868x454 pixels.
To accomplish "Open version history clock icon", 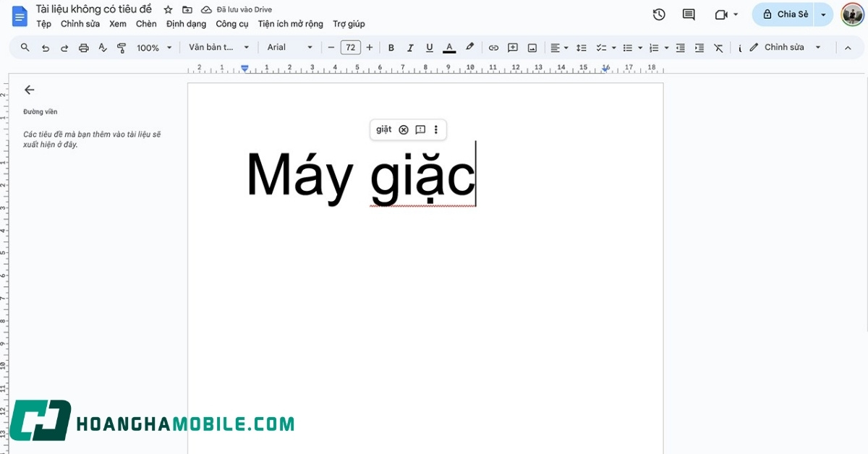I will click(x=659, y=14).
